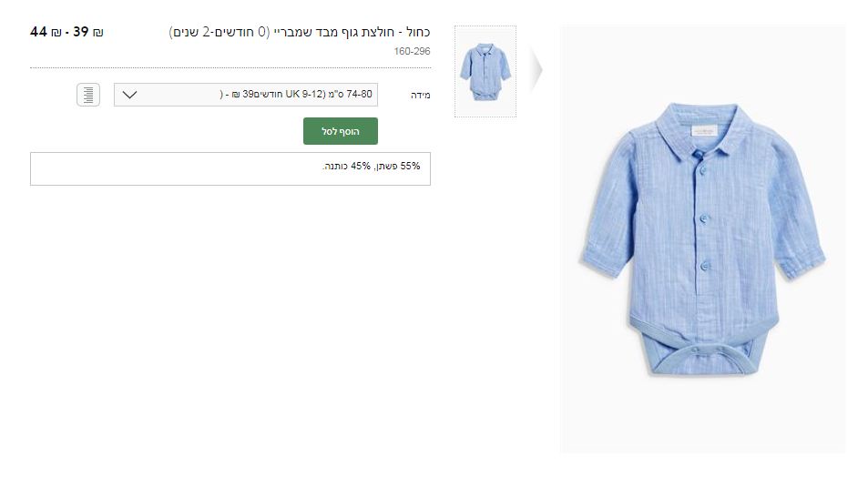Expand the size dropdown chevron arrow
Screen dimensions: 868x477
tap(129, 95)
